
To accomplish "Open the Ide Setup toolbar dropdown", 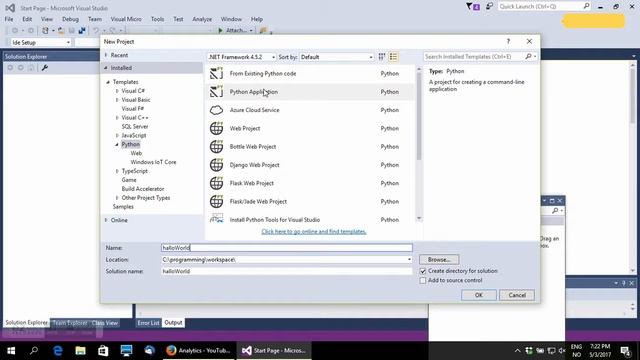I will (x=40, y=42).
